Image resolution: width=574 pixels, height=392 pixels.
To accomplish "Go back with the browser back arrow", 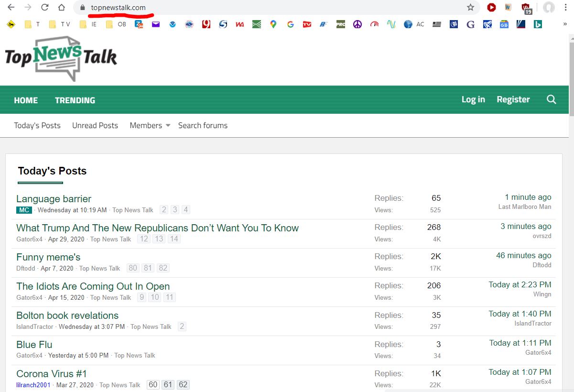I will 11,8.
